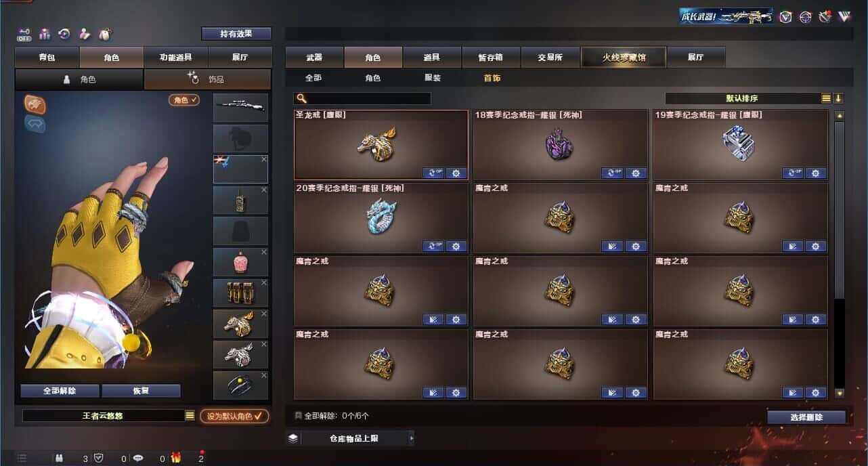
Task: Toggle 设为默认角色 checkmark button
Action: point(234,416)
